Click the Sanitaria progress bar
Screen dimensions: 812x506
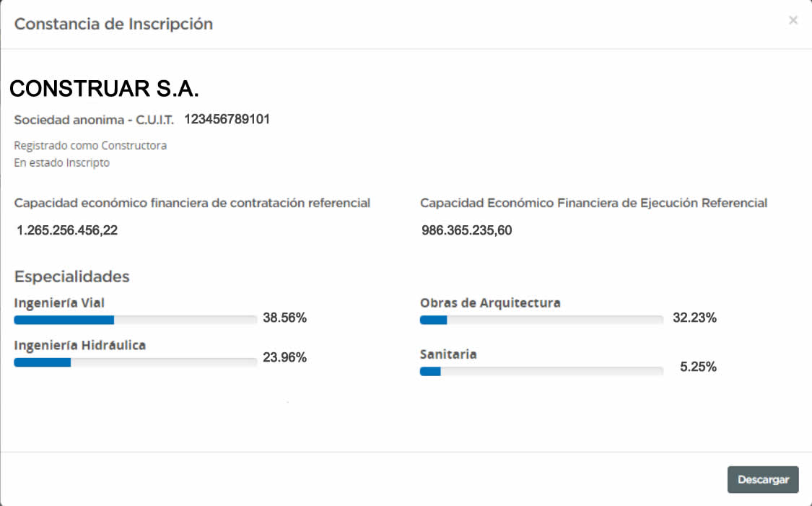[x=541, y=371]
